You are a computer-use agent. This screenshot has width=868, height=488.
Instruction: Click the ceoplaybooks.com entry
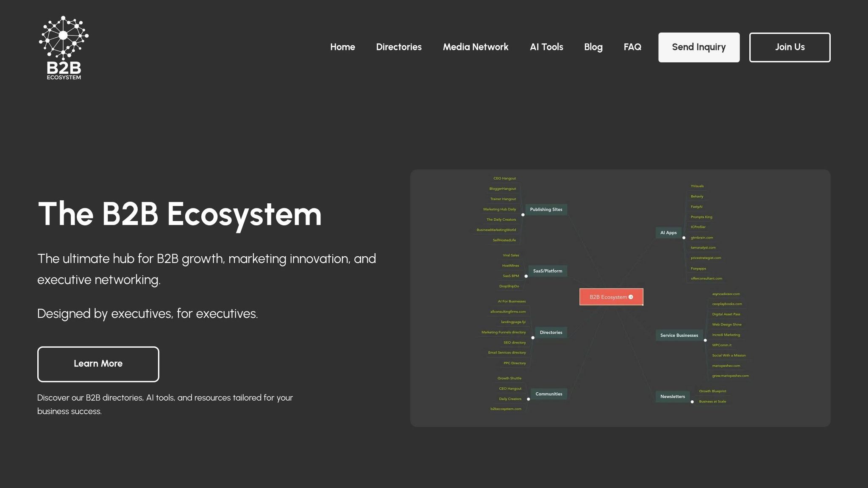727,304
